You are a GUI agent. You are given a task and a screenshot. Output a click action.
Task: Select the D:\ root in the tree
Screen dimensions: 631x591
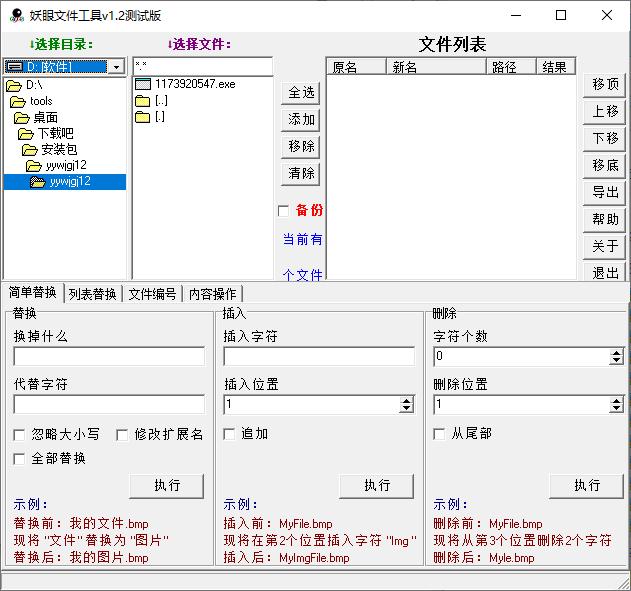pyautogui.click(x=34, y=85)
